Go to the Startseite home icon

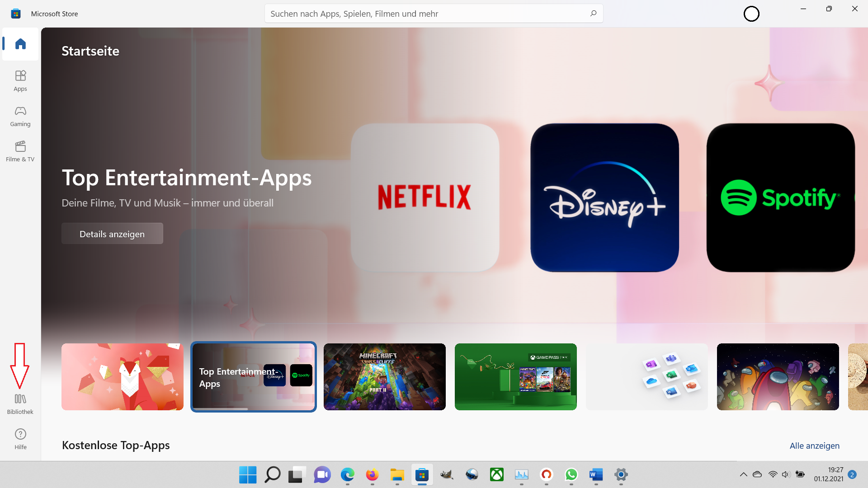pos(20,44)
